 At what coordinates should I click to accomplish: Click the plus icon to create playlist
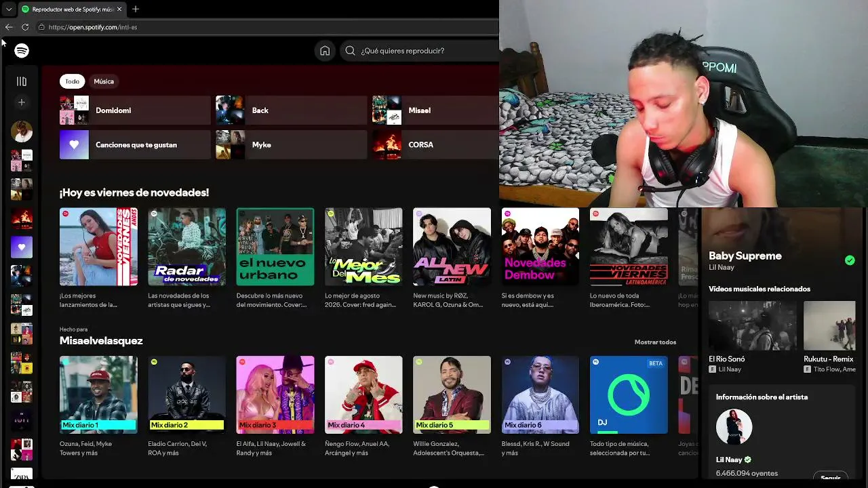[22, 102]
